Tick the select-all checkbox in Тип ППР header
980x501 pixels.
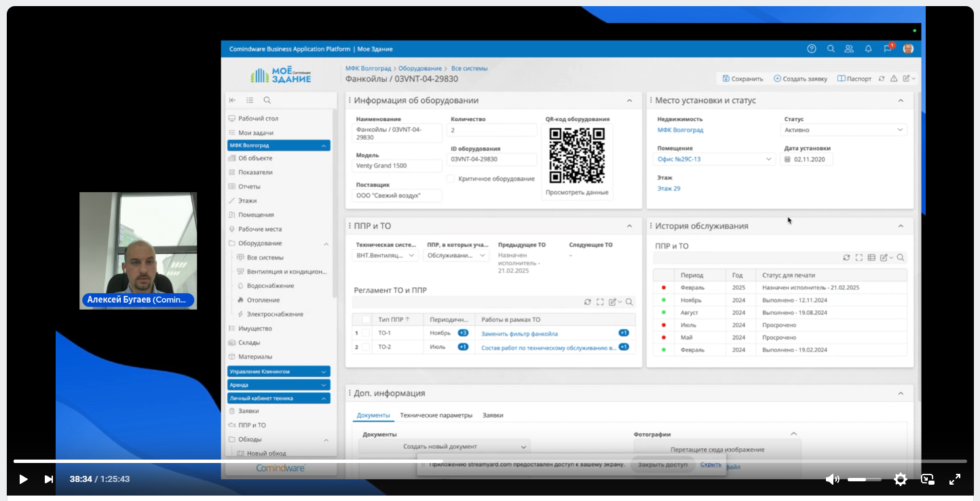click(366, 319)
